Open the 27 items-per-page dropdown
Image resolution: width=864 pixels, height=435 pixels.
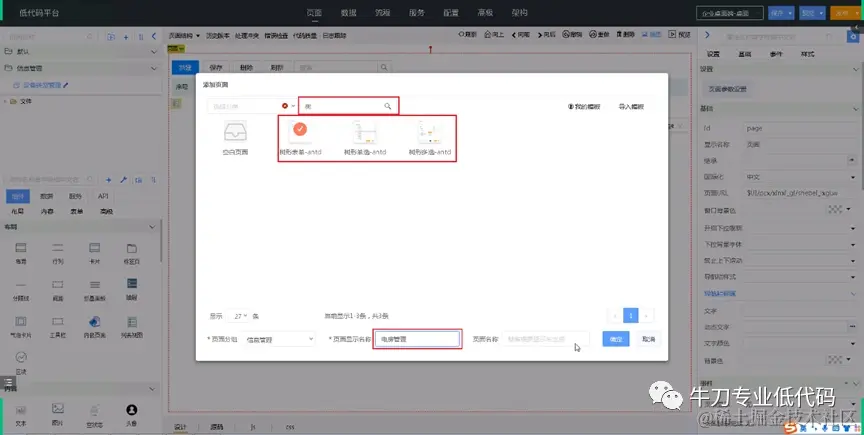pyautogui.click(x=238, y=316)
